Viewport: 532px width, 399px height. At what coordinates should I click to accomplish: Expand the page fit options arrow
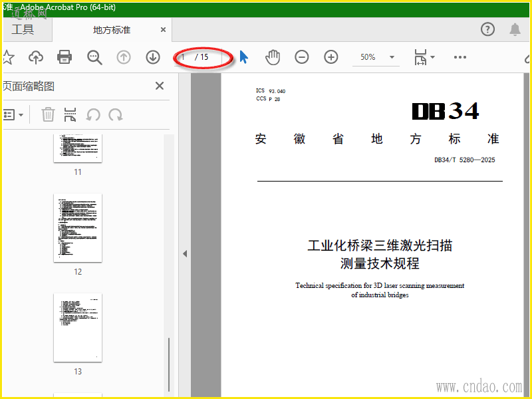[433, 57]
